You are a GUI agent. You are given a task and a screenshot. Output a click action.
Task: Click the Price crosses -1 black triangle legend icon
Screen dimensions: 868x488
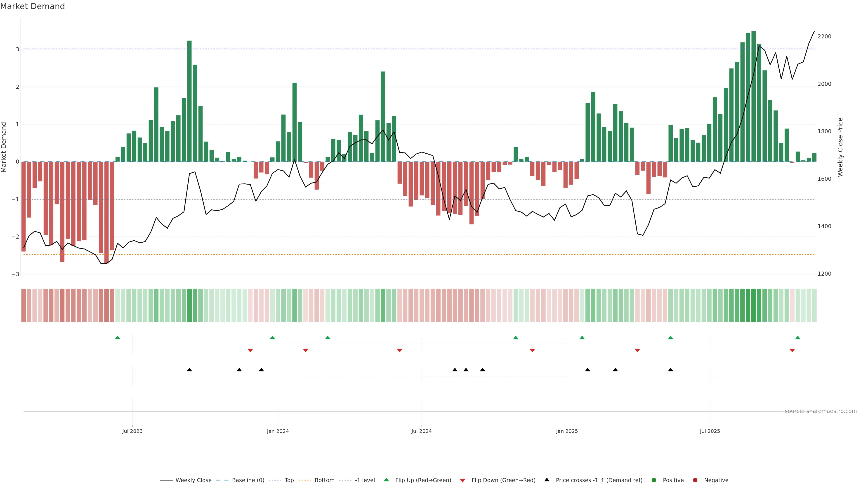[x=547, y=480]
